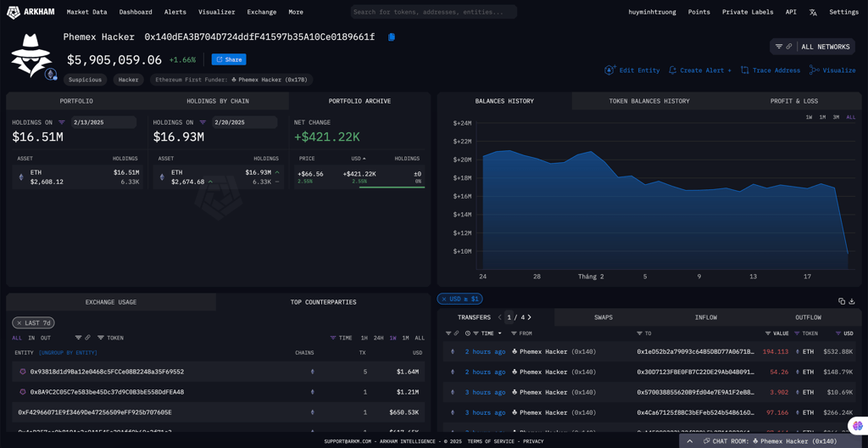Open the language translation icon
Viewport: 868px width, 448px height.
(x=813, y=12)
